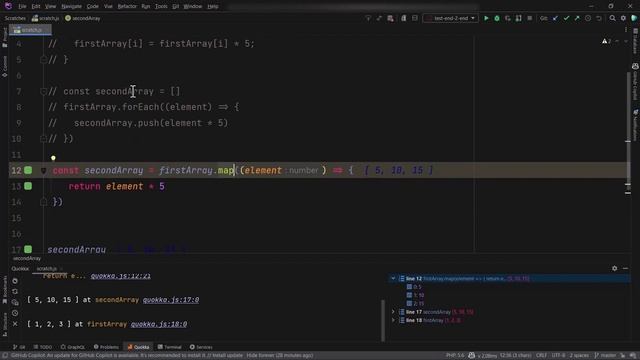Rollback changes with the undo arrow icon
The height and width of the screenshot is (360, 640).
[599, 18]
